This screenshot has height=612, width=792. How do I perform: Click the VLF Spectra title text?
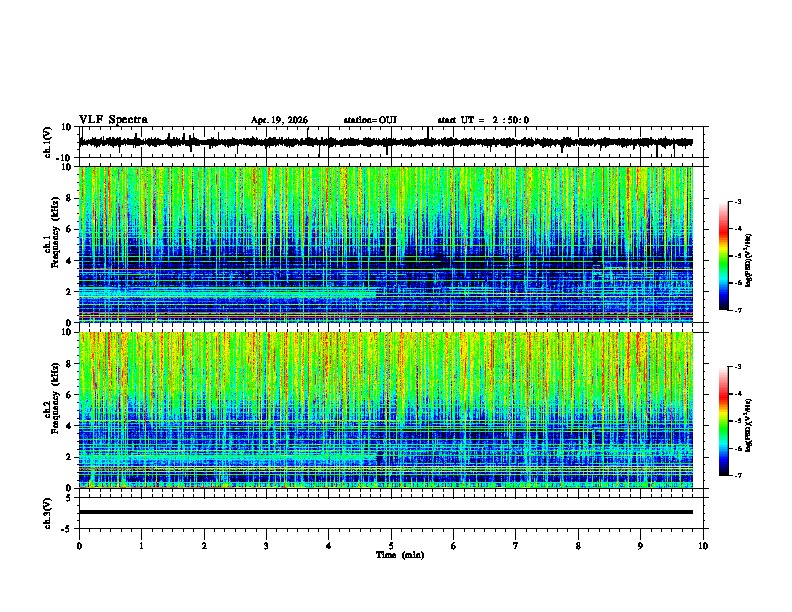113,120
